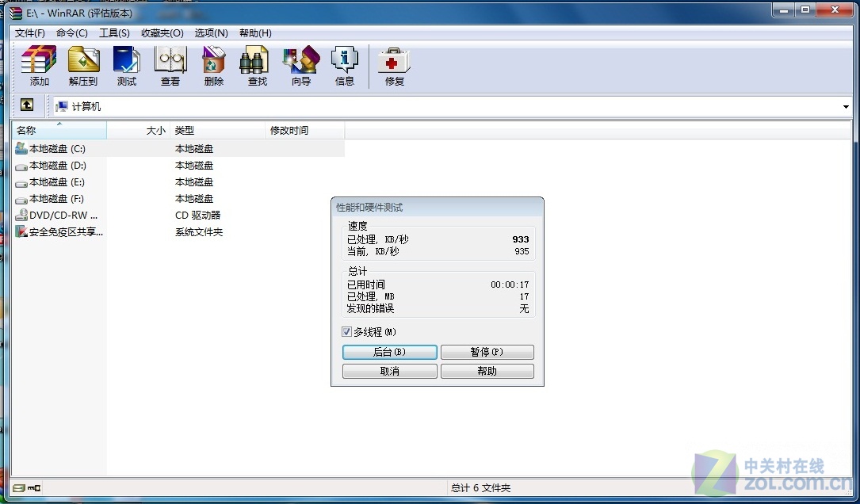Select the 本地磁盘 (F:) row text
860x504 pixels.
tap(56, 199)
